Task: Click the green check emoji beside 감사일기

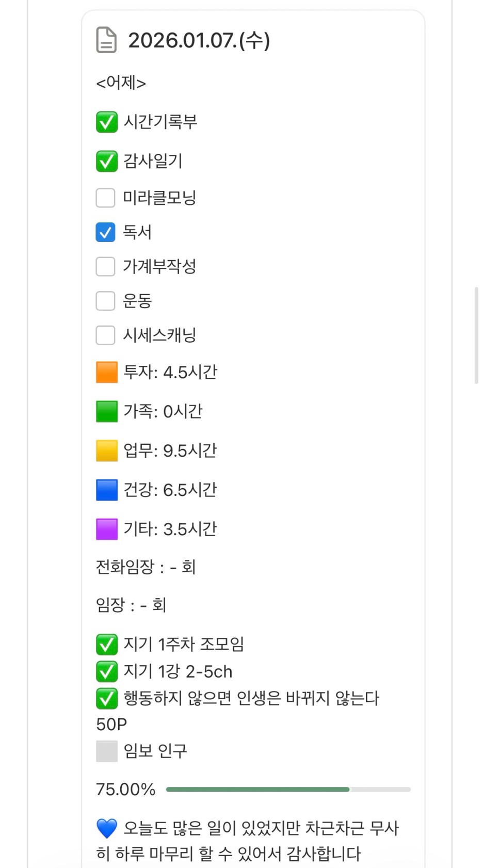Action: coord(107,162)
